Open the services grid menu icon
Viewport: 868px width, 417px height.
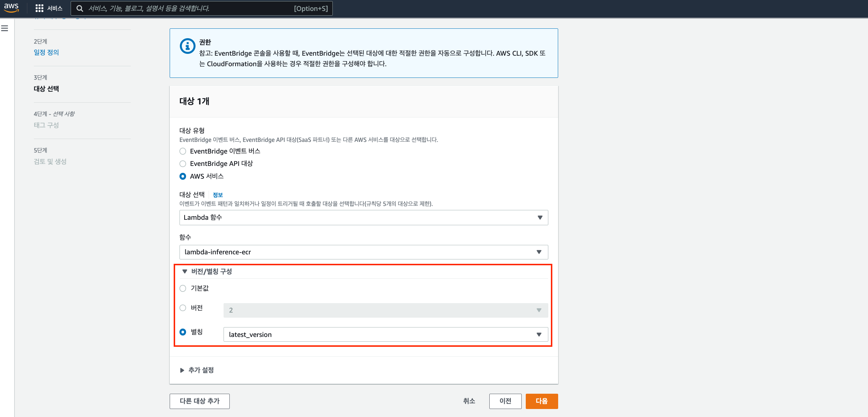[x=39, y=8]
